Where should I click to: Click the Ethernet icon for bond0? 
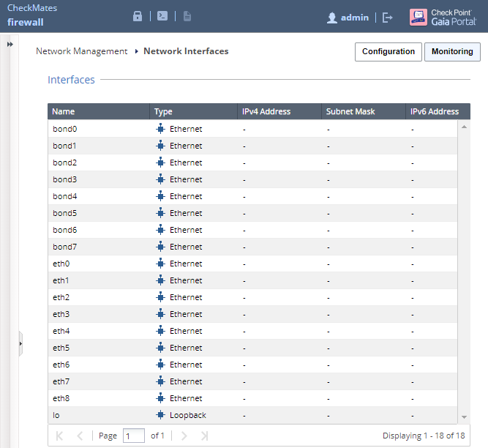161,129
